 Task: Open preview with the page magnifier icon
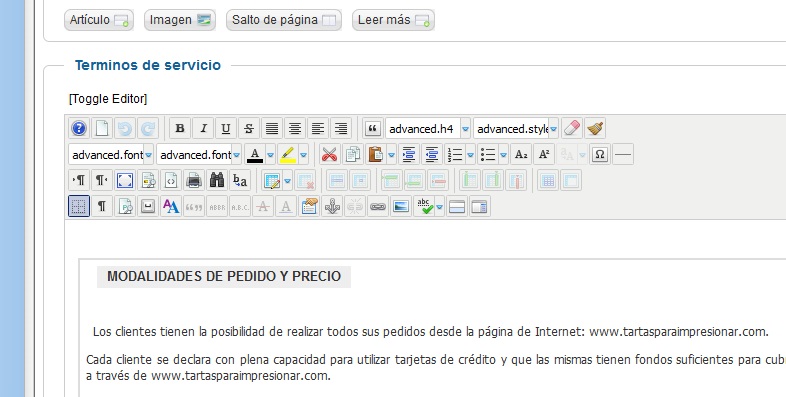[x=148, y=180]
